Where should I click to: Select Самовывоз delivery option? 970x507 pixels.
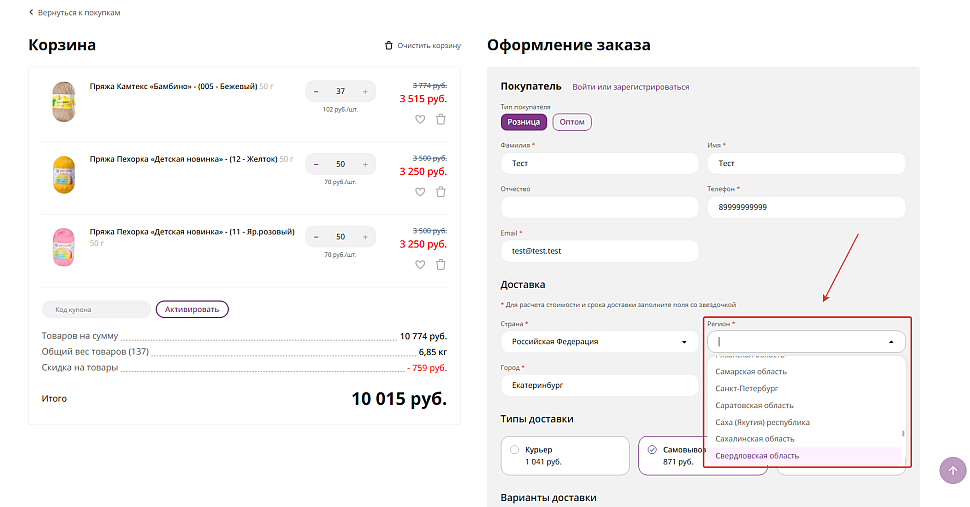tap(652, 450)
